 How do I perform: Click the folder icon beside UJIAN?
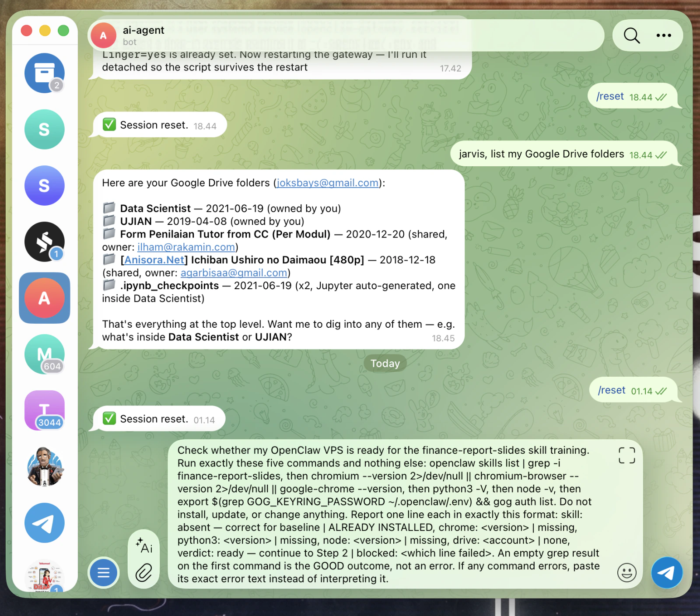tap(109, 220)
